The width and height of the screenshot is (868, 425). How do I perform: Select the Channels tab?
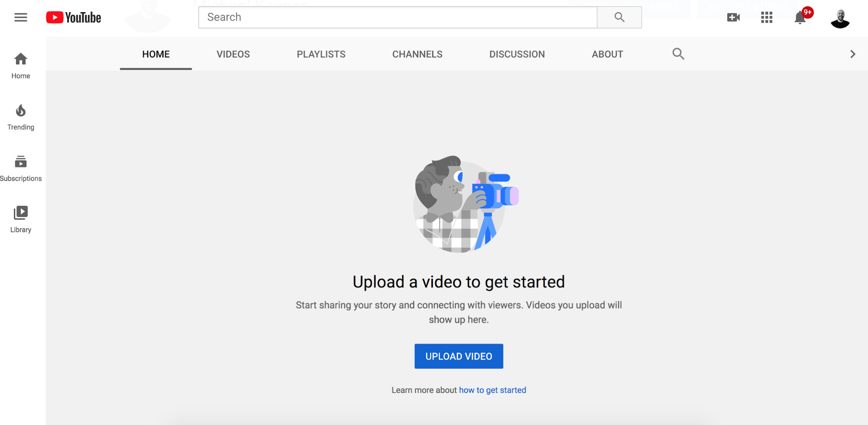tap(417, 54)
